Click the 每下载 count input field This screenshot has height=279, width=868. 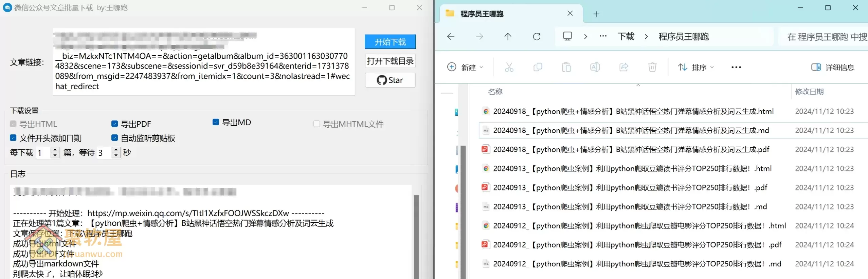pyautogui.click(x=43, y=153)
